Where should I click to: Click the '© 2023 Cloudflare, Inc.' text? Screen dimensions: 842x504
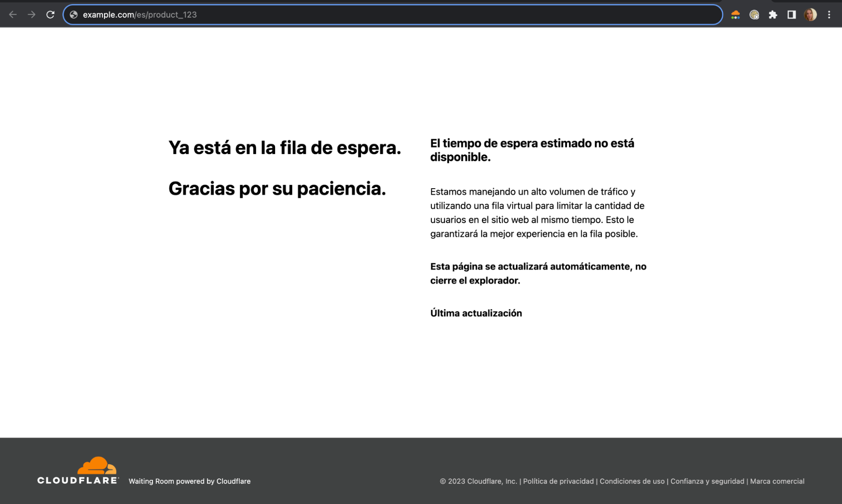(478, 481)
